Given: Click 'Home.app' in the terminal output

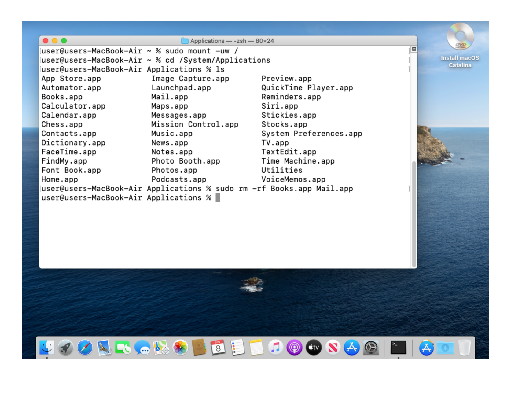Looking at the screenshot, I should click(60, 179).
